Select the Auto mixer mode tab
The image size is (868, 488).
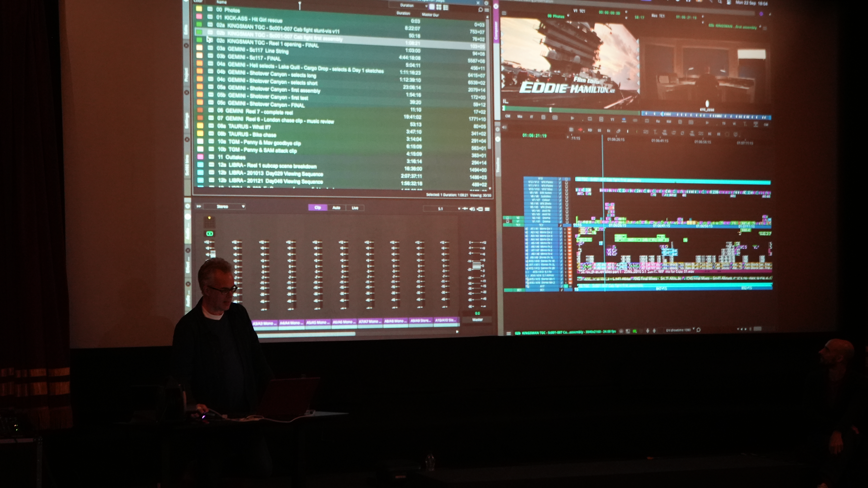pyautogui.click(x=336, y=208)
